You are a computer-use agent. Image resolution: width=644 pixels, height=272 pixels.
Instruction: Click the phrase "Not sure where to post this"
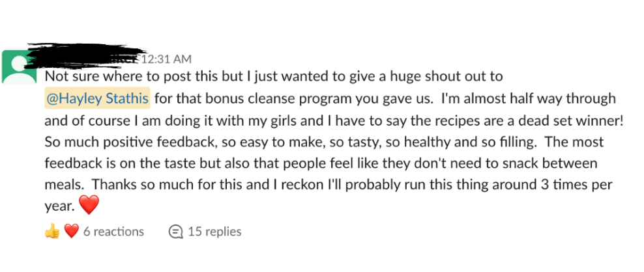click(x=119, y=76)
